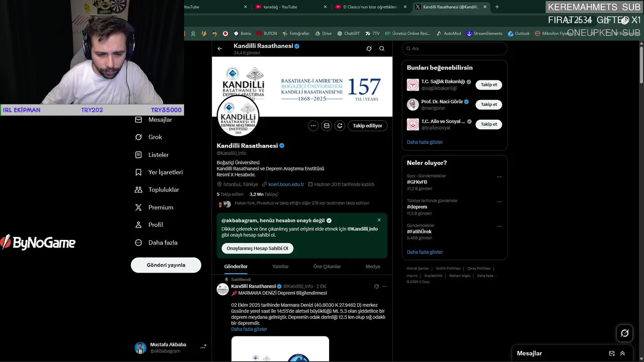This screenshot has width=644, height=362.
Task: Click the floating Grok button at bottom right
Action: pos(625,333)
